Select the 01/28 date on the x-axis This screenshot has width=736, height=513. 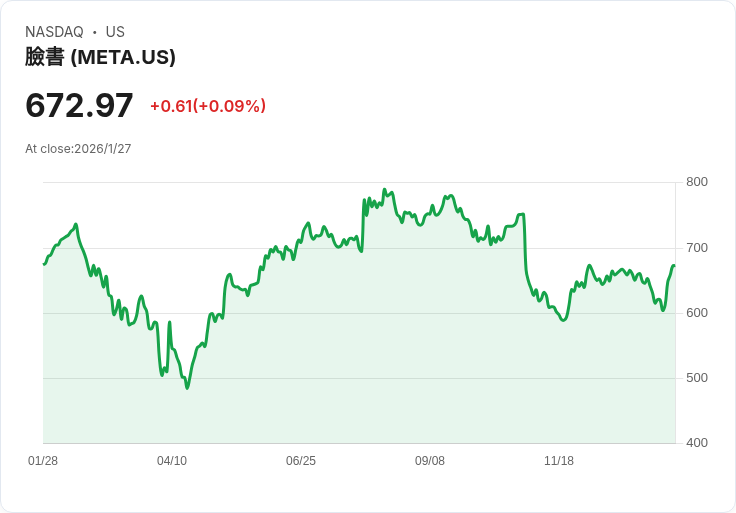pos(43,461)
